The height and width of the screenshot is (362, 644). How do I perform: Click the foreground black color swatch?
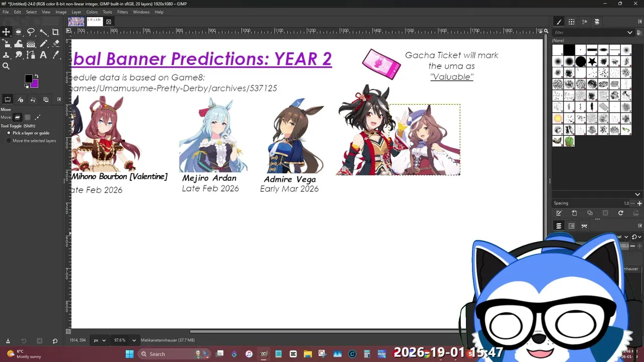(29, 79)
